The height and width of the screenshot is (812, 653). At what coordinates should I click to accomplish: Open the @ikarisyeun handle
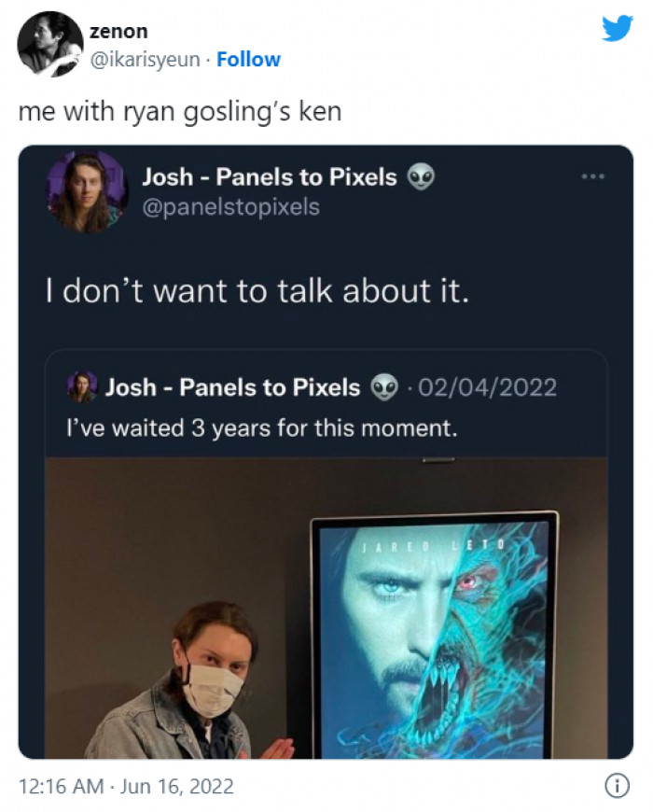[x=145, y=60]
